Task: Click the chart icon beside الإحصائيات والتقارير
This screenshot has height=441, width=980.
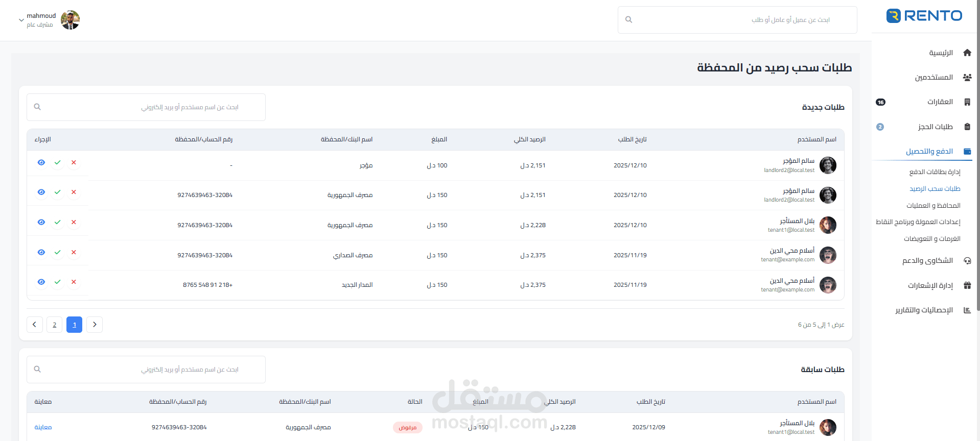Action: click(967, 310)
